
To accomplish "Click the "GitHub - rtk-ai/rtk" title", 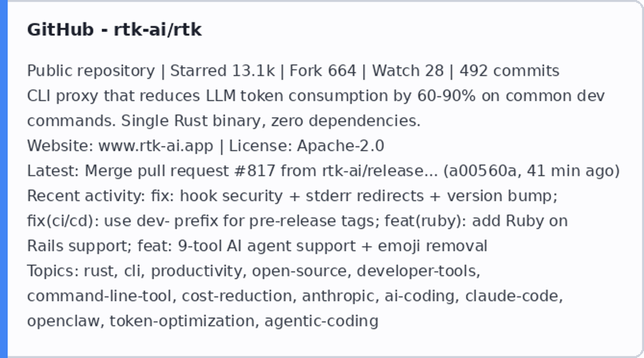I will (x=114, y=30).
